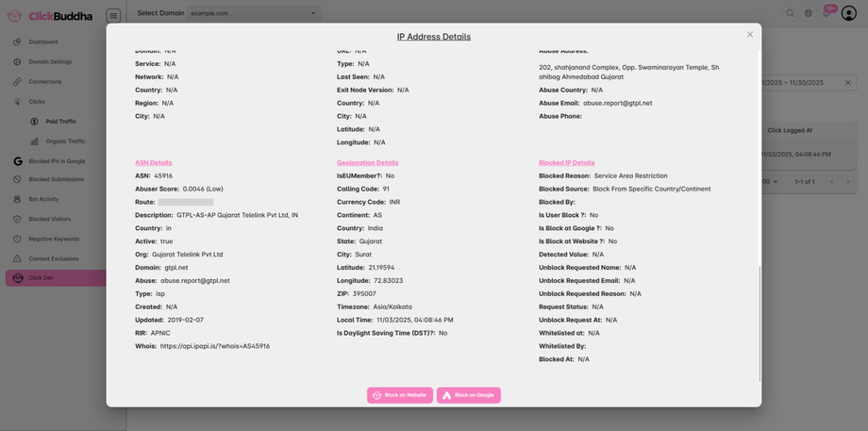Screen dimensions: 868x431
Task: Open the Blocked IP Details link
Action: [567, 162]
